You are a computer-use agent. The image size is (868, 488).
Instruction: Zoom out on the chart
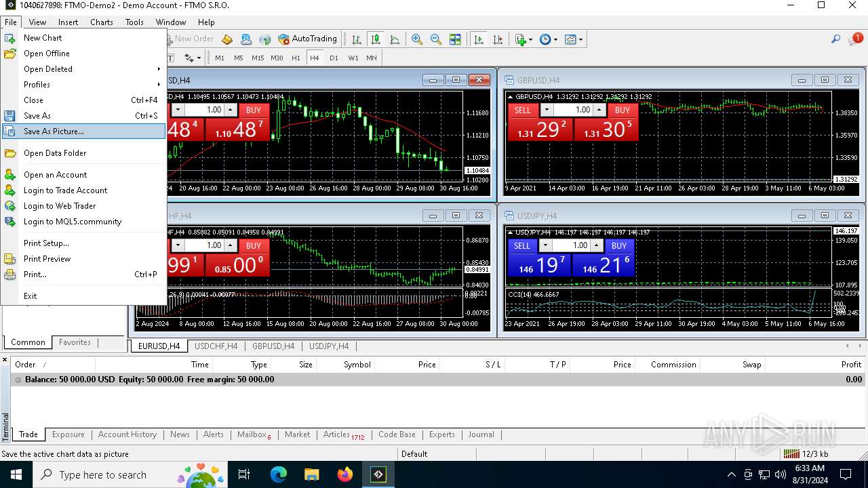pos(436,39)
